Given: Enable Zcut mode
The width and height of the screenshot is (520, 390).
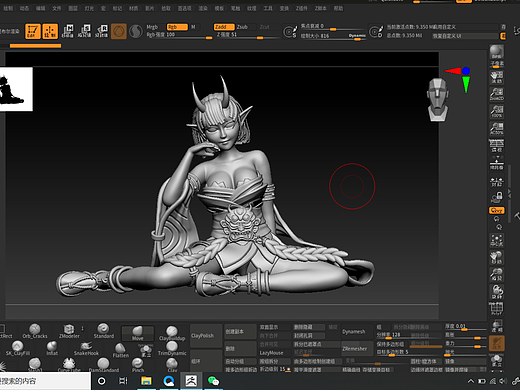Looking at the screenshot, I should click(265, 27).
